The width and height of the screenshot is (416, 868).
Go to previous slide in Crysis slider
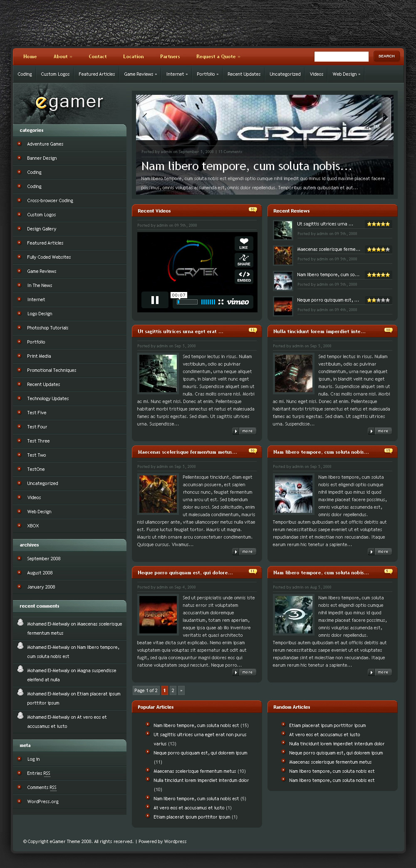tap(144, 117)
